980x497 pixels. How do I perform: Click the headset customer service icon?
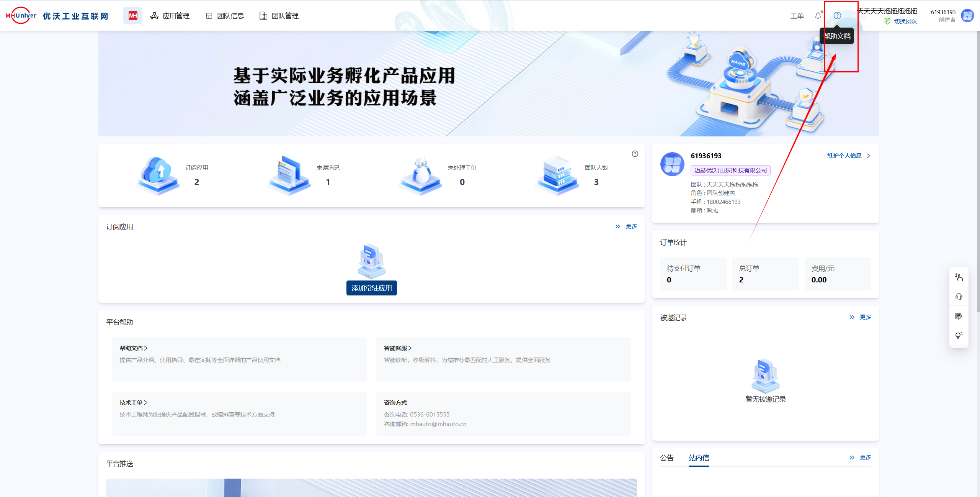(959, 297)
